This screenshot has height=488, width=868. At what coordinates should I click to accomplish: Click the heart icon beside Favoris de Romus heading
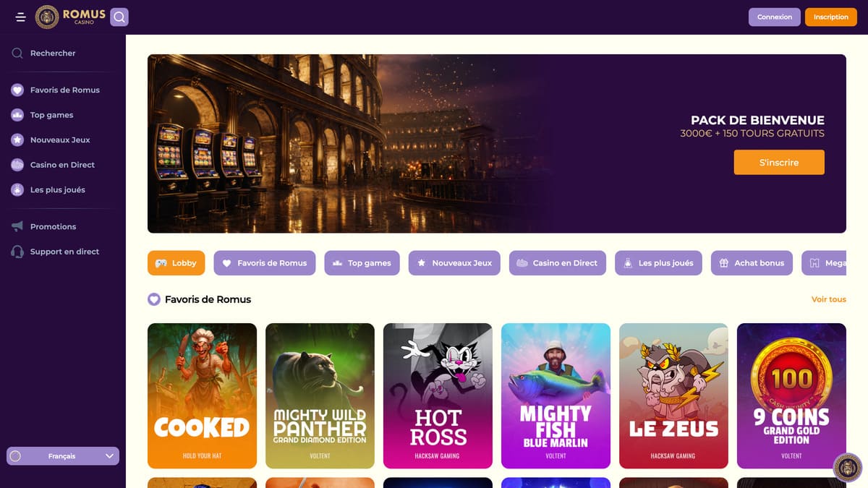(x=154, y=299)
